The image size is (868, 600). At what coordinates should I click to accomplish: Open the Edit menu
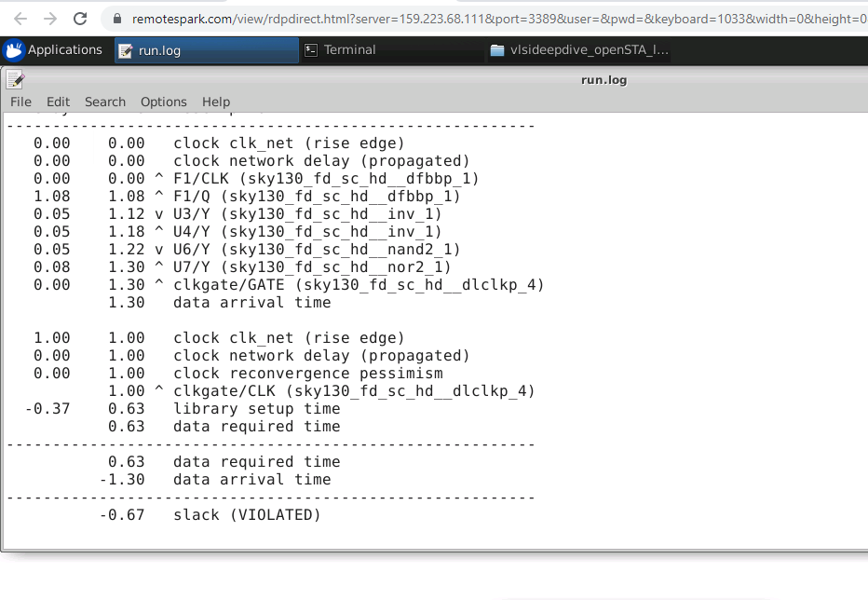[58, 102]
